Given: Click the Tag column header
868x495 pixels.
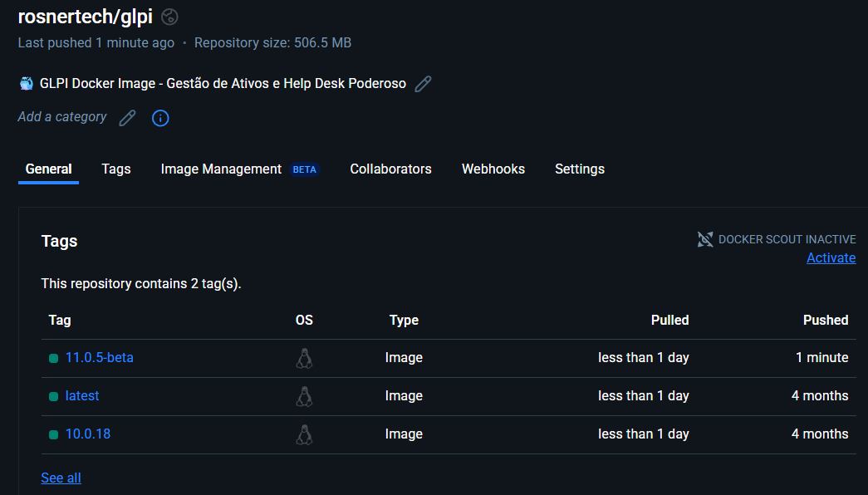Looking at the screenshot, I should click(60, 320).
